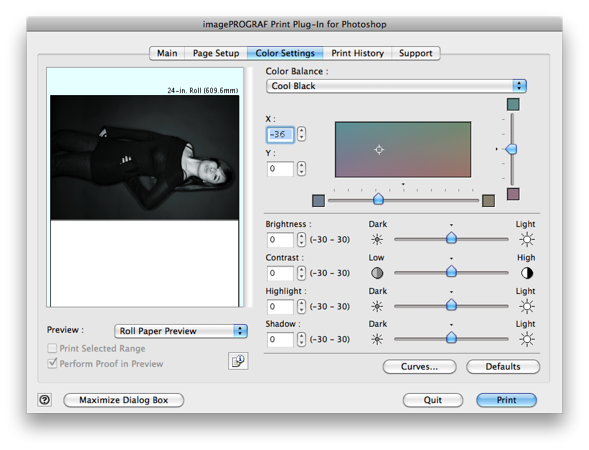Click the tan swatch right of X slider
The width and height of the screenshot is (589, 450).
coord(488,201)
